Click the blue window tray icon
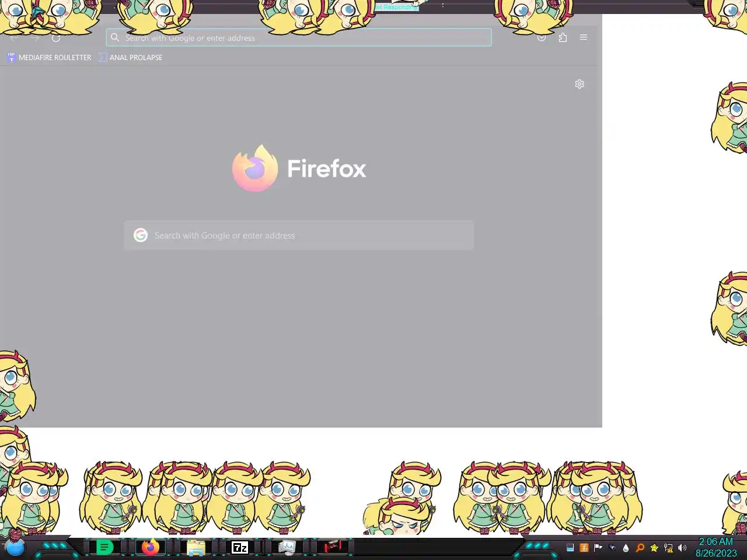 coord(570,548)
